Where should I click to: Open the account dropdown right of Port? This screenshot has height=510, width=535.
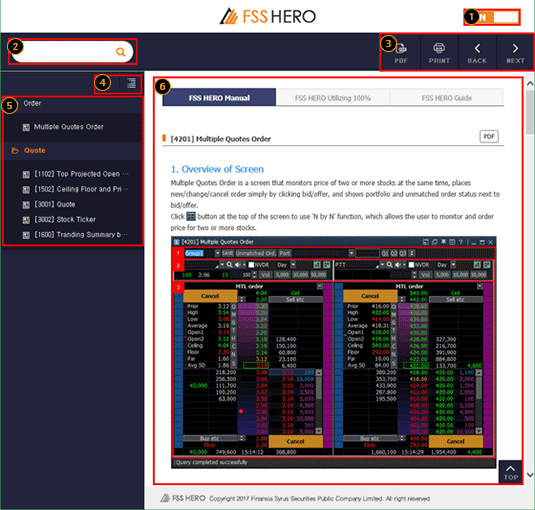[351, 253]
